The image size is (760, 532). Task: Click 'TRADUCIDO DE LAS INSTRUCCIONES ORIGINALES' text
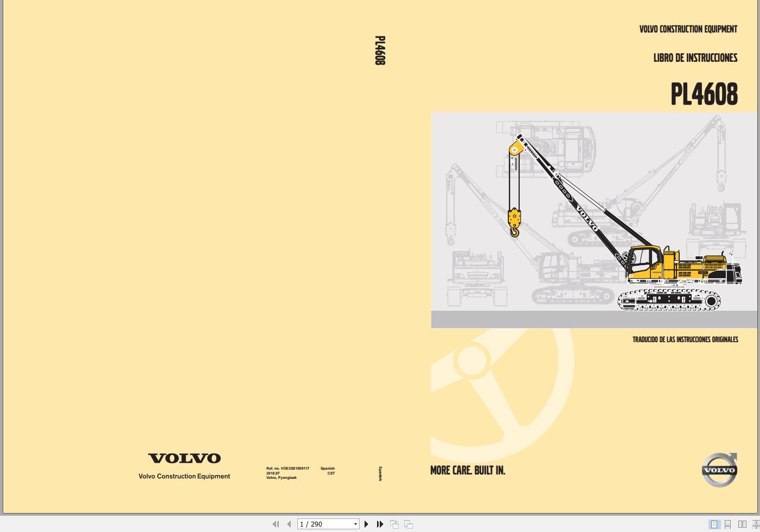coord(685,339)
